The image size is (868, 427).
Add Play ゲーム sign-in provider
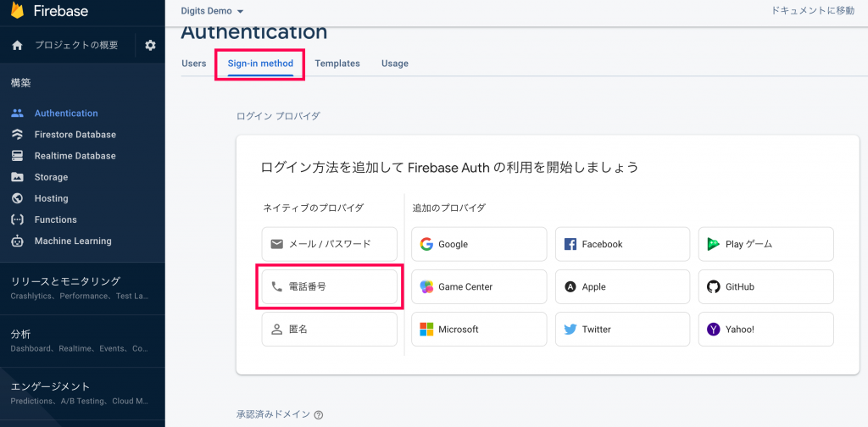[766, 244]
